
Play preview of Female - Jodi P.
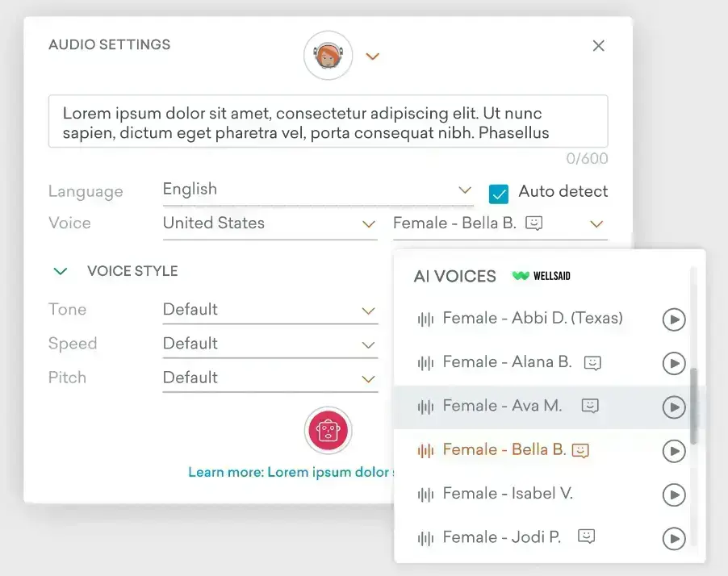coord(674,538)
